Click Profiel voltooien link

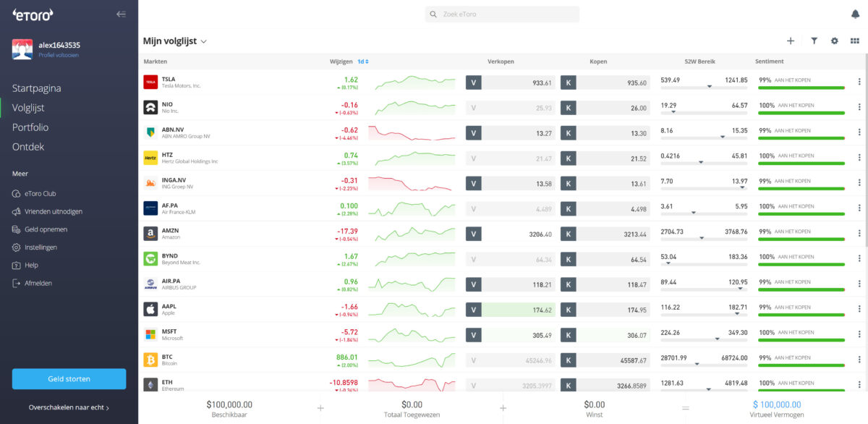pyautogui.click(x=59, y=55)
